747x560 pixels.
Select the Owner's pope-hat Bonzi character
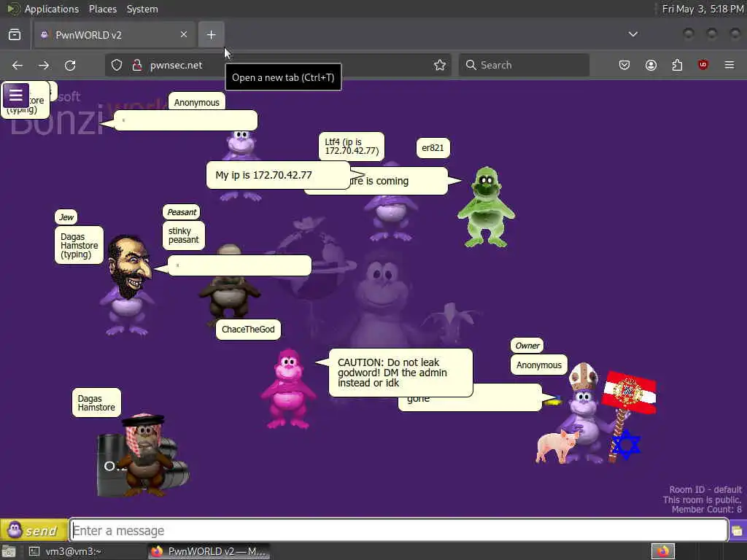585,413
